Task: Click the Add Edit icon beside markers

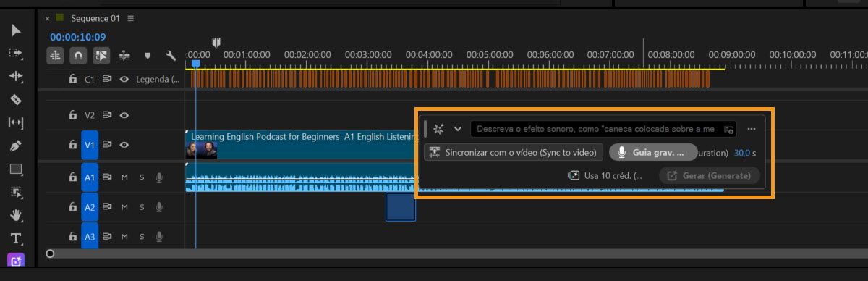Action: pos(124,55)
